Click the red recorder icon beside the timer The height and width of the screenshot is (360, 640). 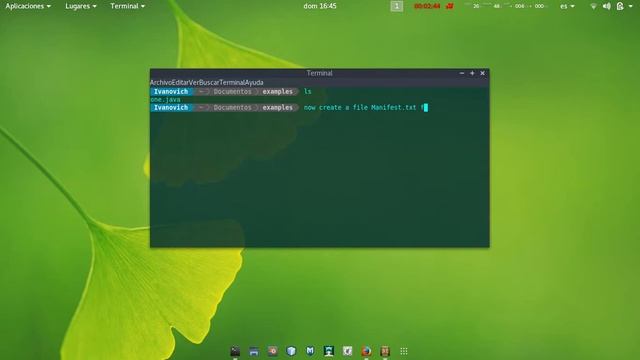450,6
